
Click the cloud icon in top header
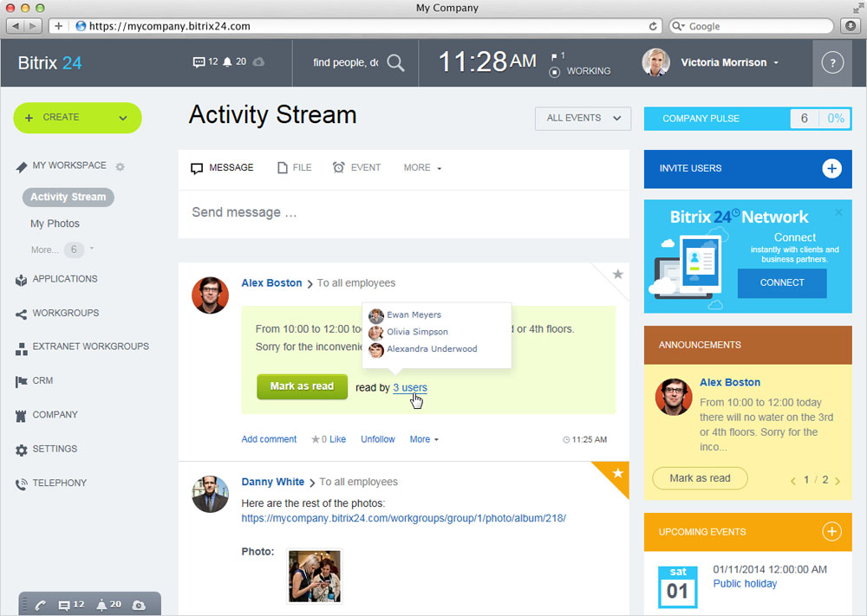point(258,62)
